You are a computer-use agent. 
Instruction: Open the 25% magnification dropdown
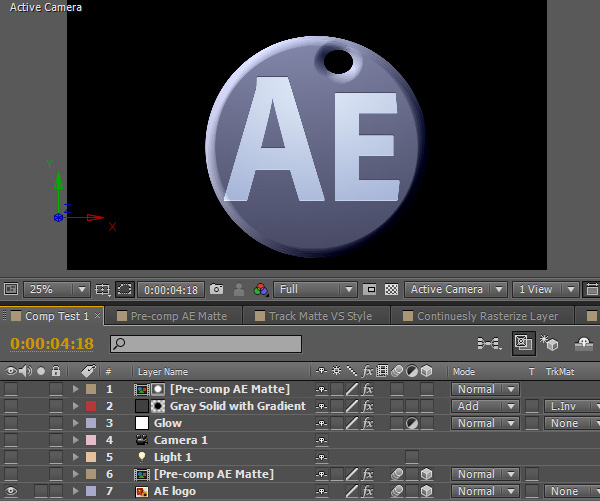point(56,290)
